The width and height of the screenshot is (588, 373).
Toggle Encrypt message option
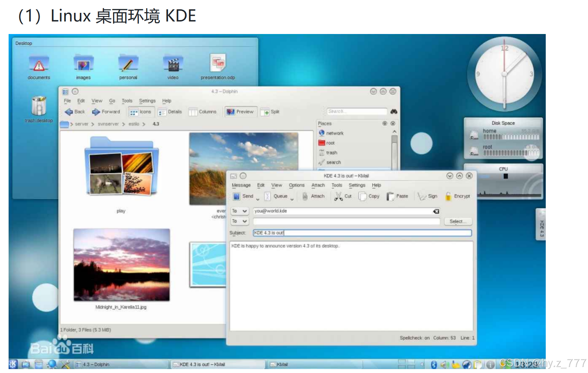458,196
